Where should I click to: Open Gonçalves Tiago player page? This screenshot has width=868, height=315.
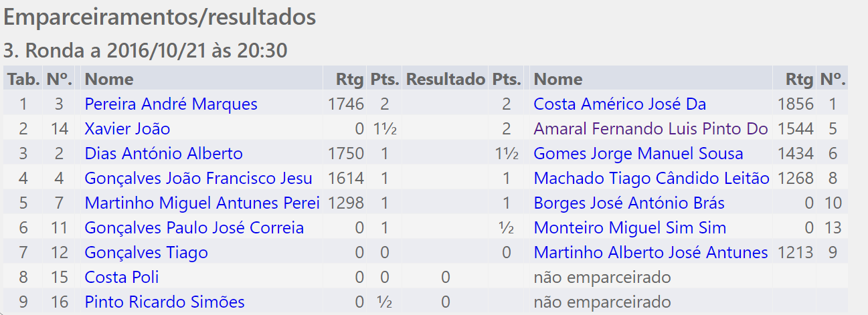[x=146, y=253]
